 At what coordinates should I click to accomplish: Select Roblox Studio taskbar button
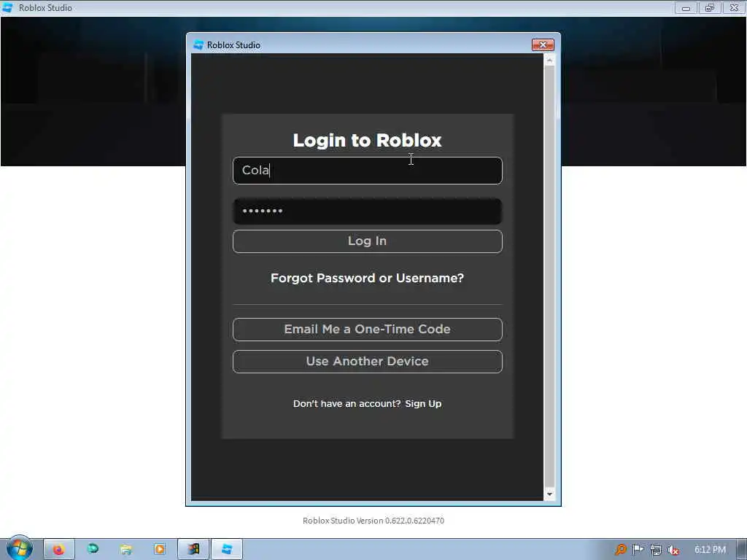tap(228, 550)
